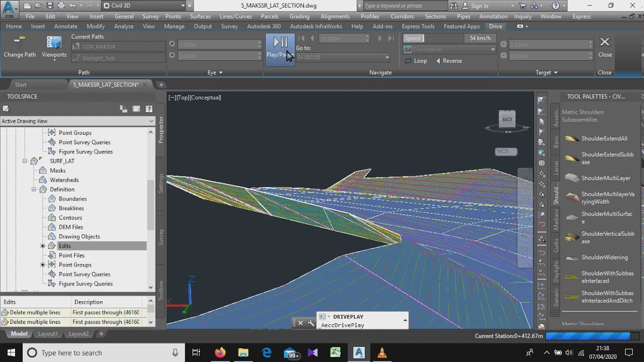Image resolution: width=644 pixels, height=362 pixels.
Task: Click the search binoculars icon
Action: click(x=454, y=6)
